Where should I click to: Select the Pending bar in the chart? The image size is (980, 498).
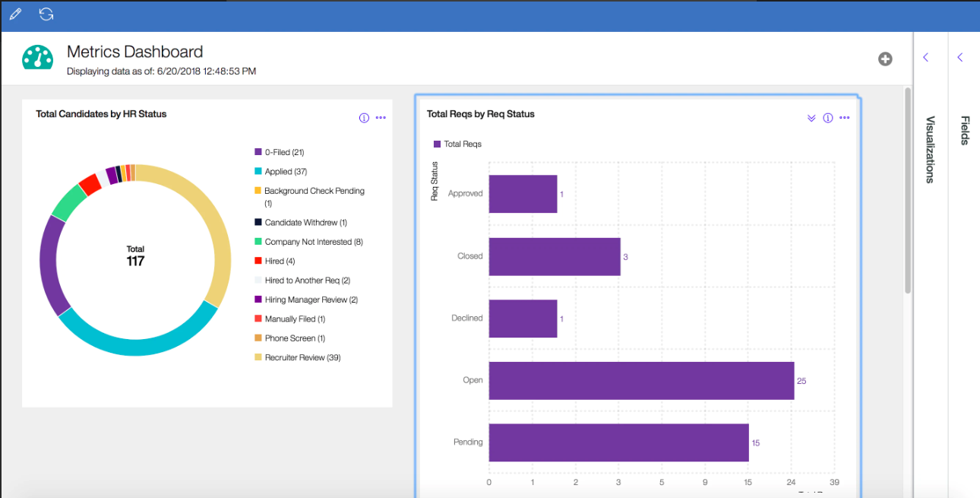pos(618,442)
